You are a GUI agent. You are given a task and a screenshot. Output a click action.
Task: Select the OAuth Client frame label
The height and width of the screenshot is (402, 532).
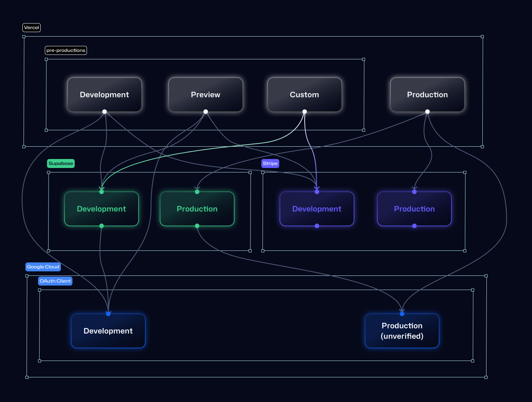pyautogui.click(x=55, y=281)
